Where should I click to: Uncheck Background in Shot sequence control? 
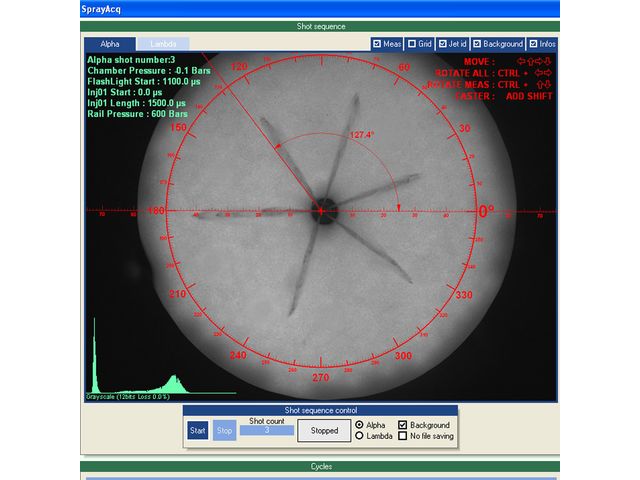tap(403, 425)
